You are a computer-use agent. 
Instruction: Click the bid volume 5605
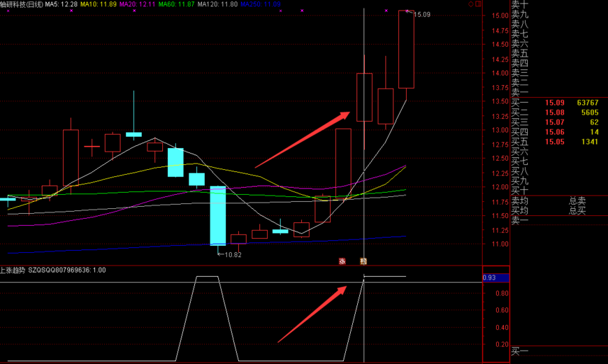[590, 112]
